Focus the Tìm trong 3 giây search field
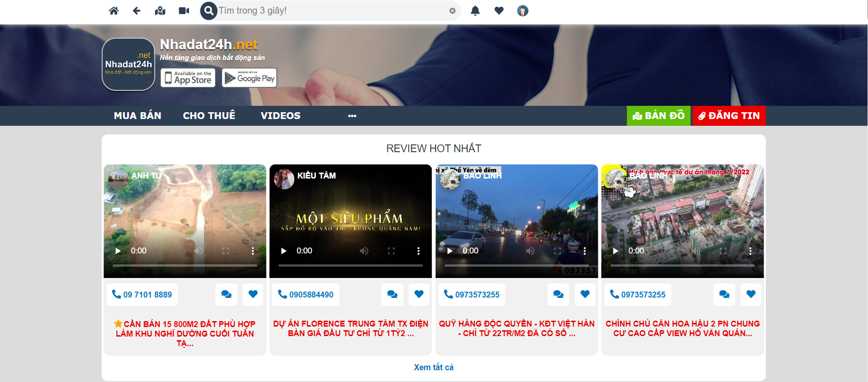The width and height of the screenshot is (868, 382). click(x=331, y=11)
